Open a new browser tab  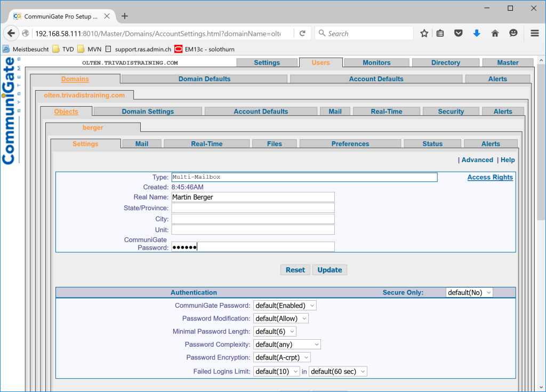[x=125, y=16]
